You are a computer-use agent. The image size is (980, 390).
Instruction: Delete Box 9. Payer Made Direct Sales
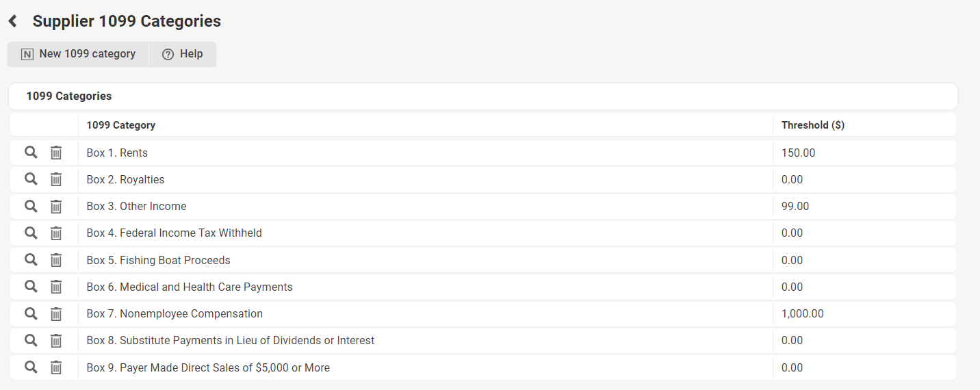(x=56, y=367)
